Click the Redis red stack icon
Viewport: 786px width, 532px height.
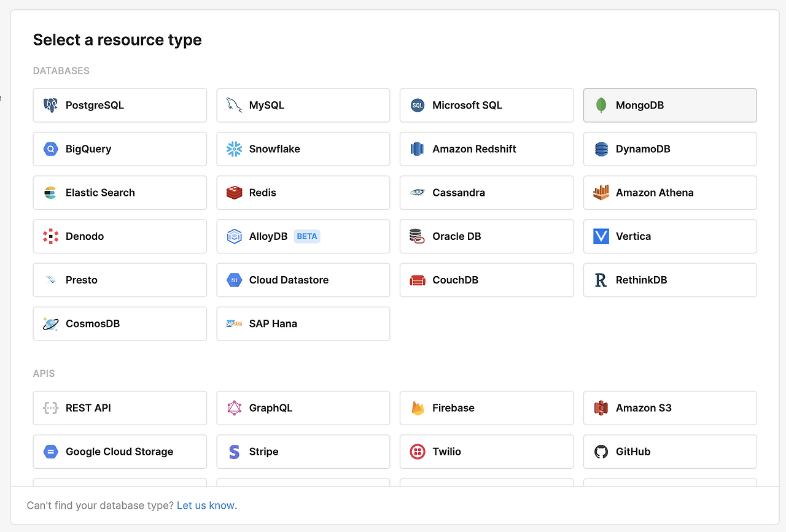(234, 193)
